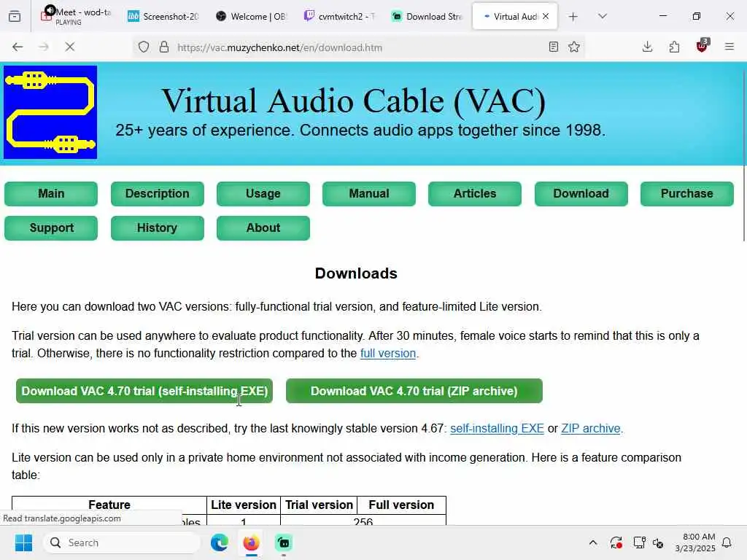Go to Download page button
Screen dimensions: 747x560
[x=581, y=194]
